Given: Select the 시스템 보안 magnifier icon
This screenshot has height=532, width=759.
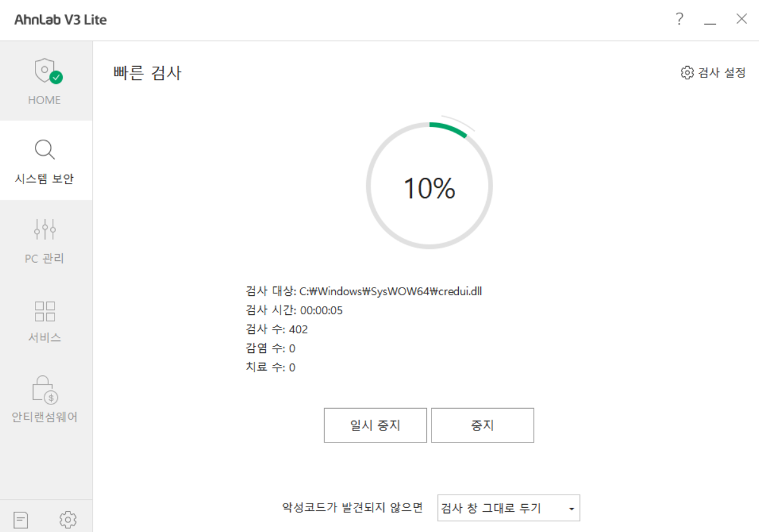Looking at the screenshot, I should point(44,150).
